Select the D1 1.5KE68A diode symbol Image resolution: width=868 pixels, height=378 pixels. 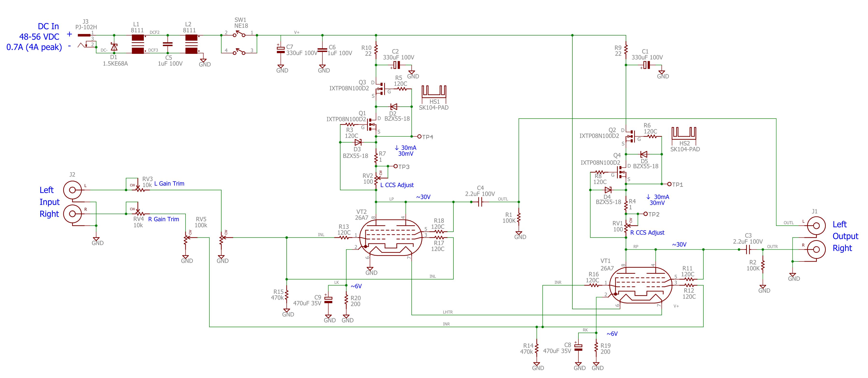pyautogui.click(x=114, y=47)
